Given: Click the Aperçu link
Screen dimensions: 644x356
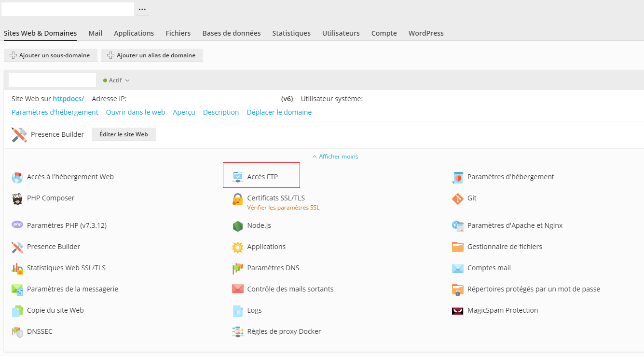Looking at the screenshot, I should tap(184, 112).
